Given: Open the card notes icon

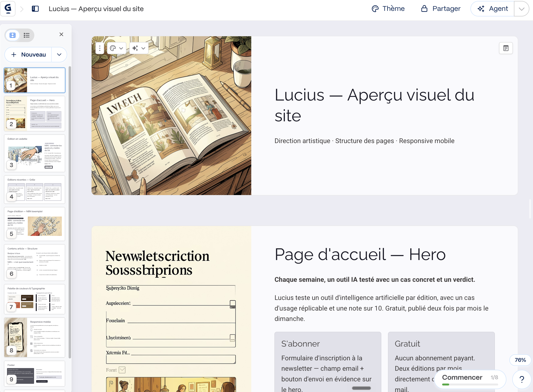Looking at the screenshot, I should (506, 48).
